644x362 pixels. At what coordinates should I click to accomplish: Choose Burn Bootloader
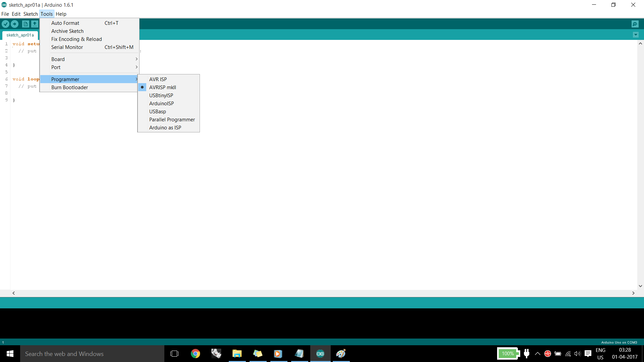[x=89, y=87]
